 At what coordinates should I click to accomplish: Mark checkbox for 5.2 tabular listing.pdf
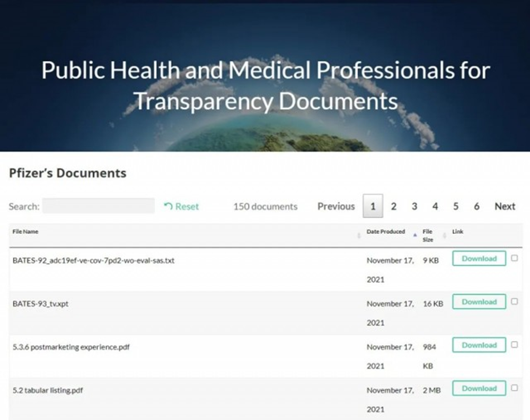click(x=514, y=388)
